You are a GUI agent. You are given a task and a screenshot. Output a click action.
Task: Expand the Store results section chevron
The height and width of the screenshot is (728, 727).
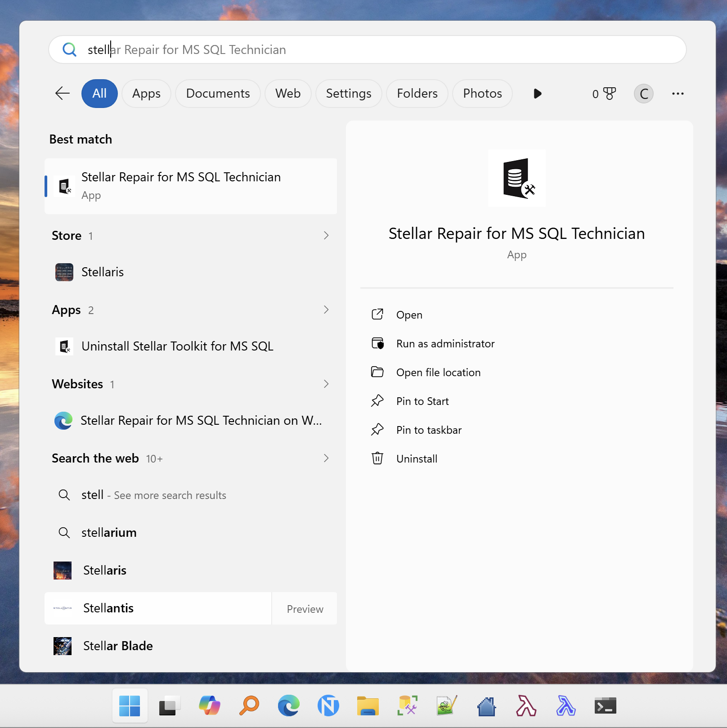pyautogui.click(x=326, y=235)
